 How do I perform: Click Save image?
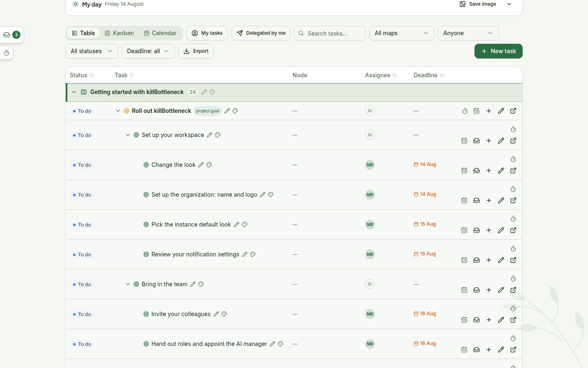point(478,4)
